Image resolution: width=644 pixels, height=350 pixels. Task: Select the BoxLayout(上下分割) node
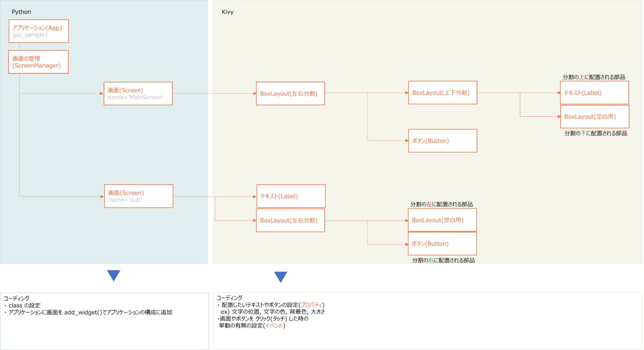coord(443,93)
